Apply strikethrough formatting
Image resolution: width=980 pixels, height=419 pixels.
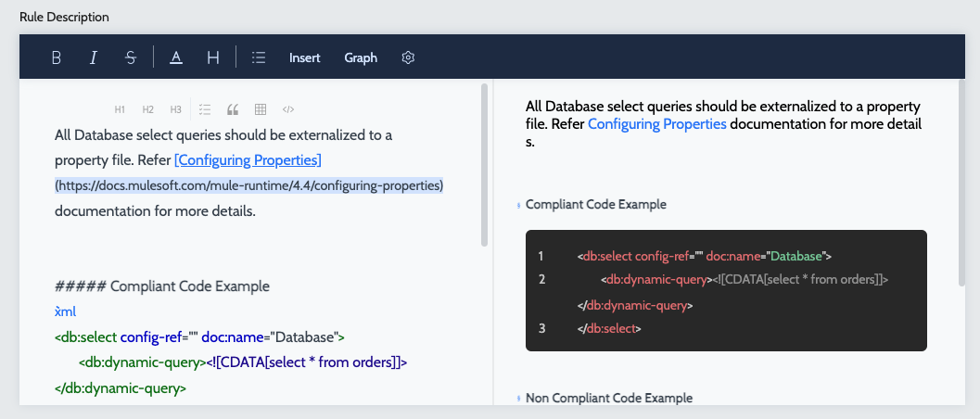point(131,58)
